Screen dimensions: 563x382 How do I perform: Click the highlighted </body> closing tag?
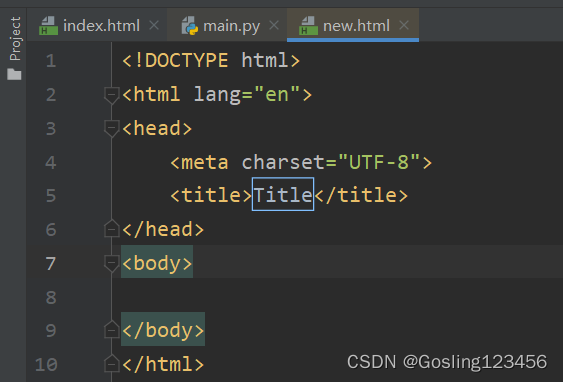pos(163,330)
